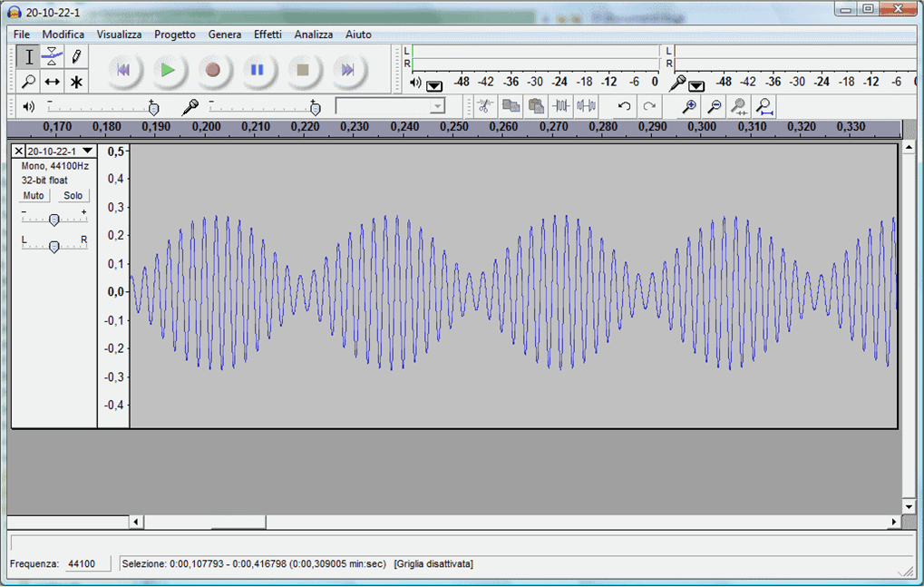Image resolution: width=924 pixels, height=587 pixels.
Task: Click the recording microphone meter icon
Action: pyautogui.click(x=677, y=83)
